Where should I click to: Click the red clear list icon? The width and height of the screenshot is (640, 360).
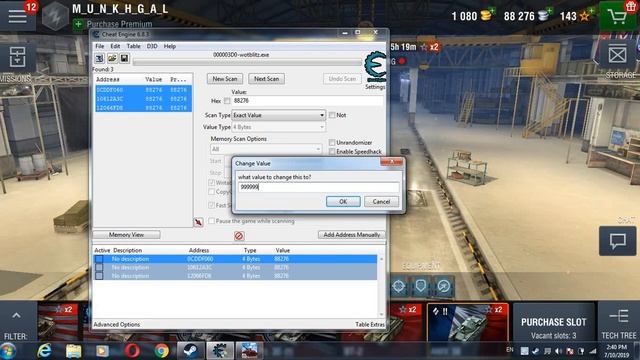239,236
